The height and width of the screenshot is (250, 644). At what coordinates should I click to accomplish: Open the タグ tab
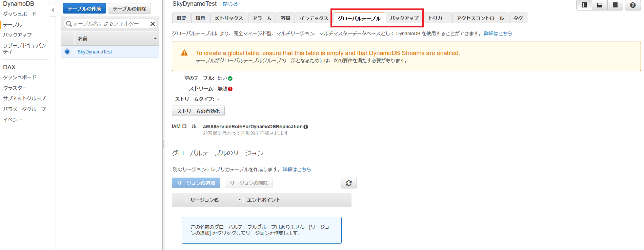click(518, 18)
